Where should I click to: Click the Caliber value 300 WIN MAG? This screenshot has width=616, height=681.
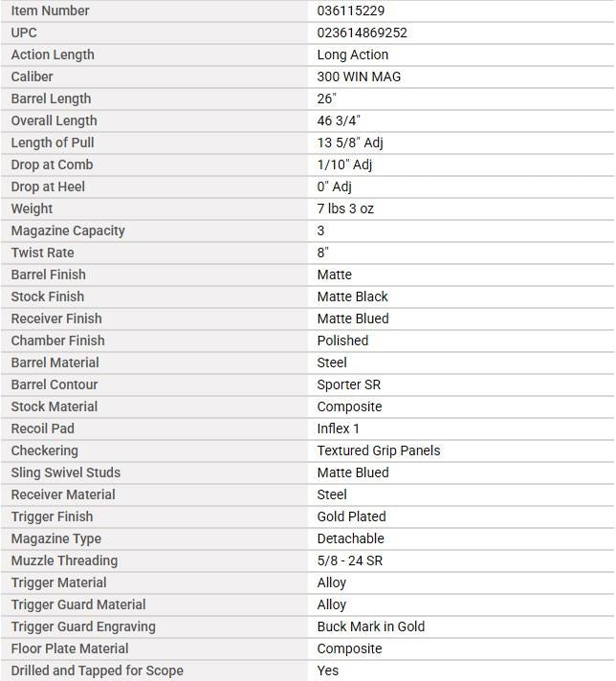[359, 77]
